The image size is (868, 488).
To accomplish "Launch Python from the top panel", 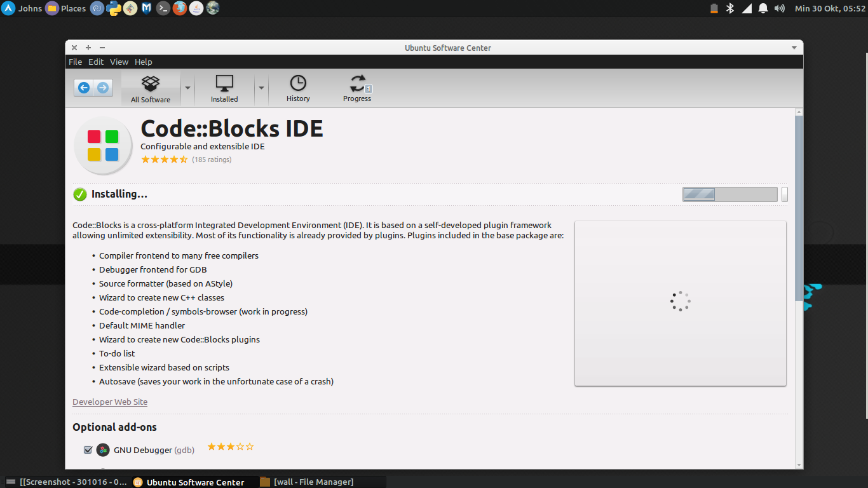I will tap(113, 8).
